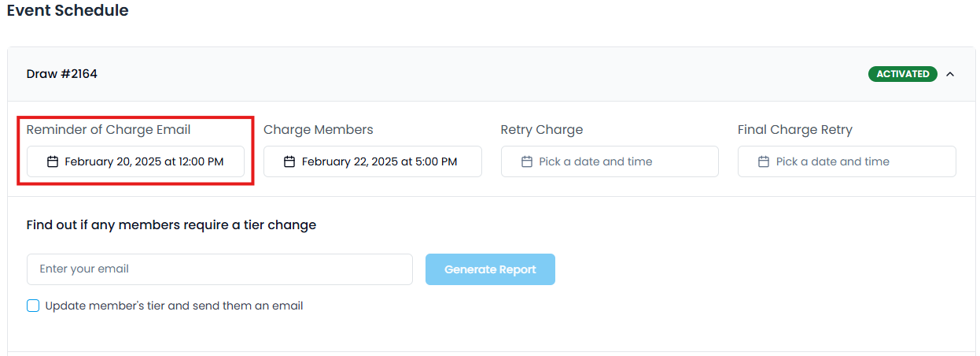The width and height of the screenshot is (980, 356).
Task: Pick a date and time for Final Charge Retry
Action: tap(846, 161)
